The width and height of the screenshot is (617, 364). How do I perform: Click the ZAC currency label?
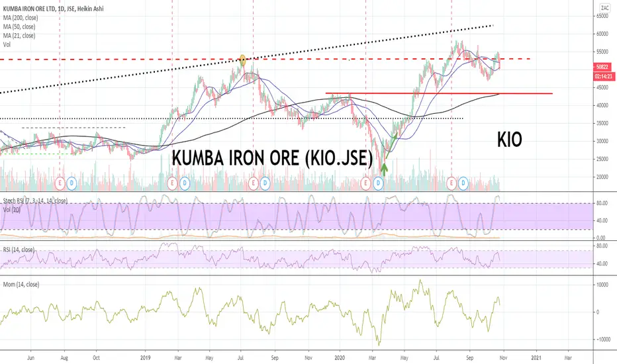click(x=604, y=8)
